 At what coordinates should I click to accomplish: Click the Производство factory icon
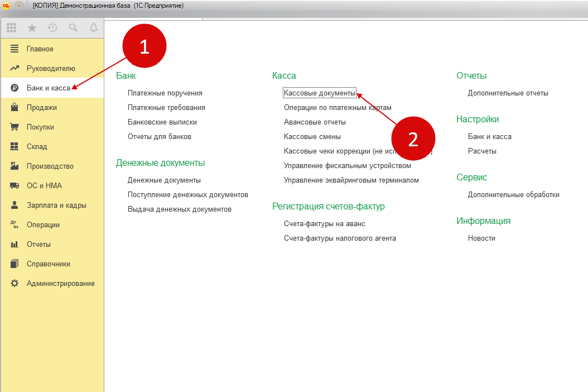[x=15, y=166]
